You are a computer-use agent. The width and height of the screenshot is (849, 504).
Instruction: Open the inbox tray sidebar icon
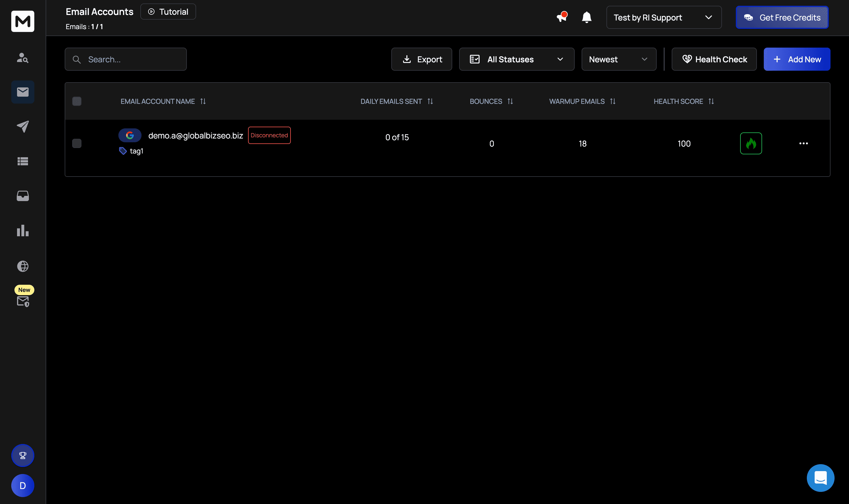click(23, 196)
